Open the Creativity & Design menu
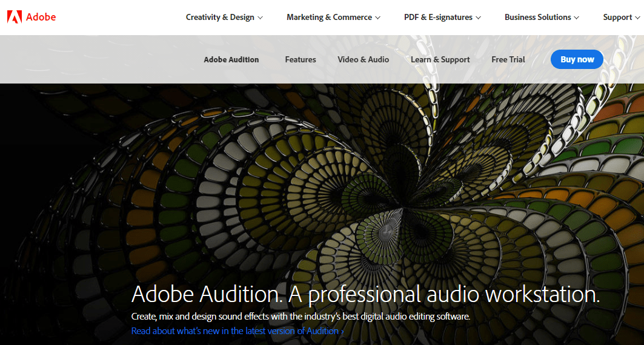Viewport: 644px width, 345px height. pyautogui.click(x=220, y=17)
